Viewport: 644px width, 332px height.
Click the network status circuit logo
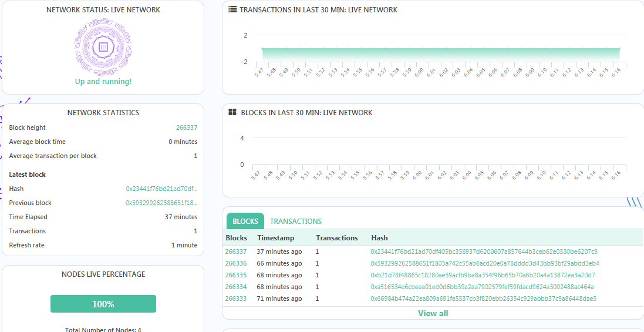click(x=103, y=46)
